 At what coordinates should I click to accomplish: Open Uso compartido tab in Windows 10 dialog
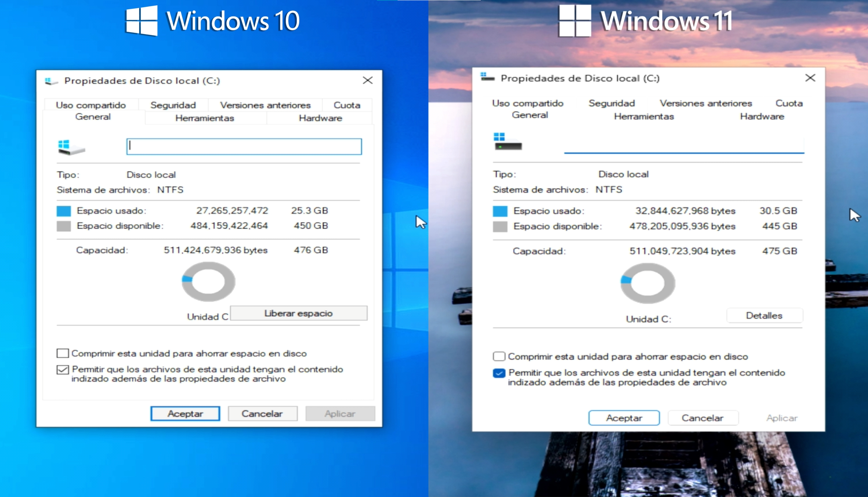(91, 105)
